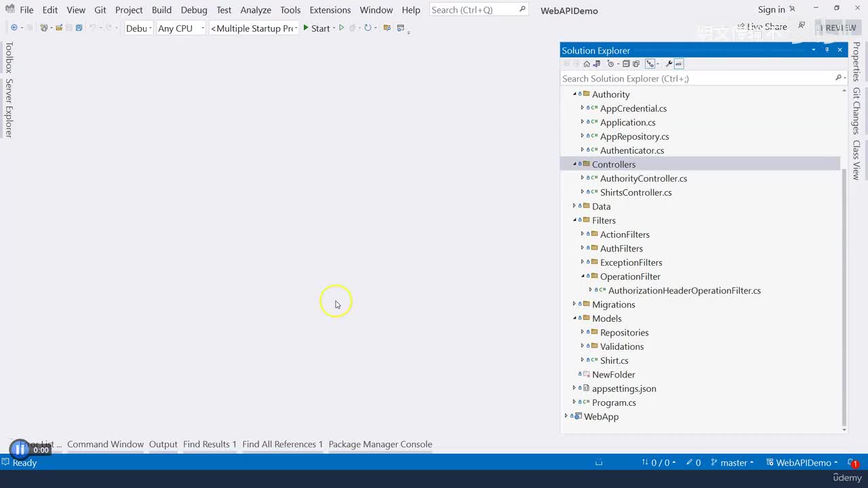This screenshot has width=868, height=488.
Task: Expand the Migrations folder
Action: pyautogui.click(x=575, y=304)
